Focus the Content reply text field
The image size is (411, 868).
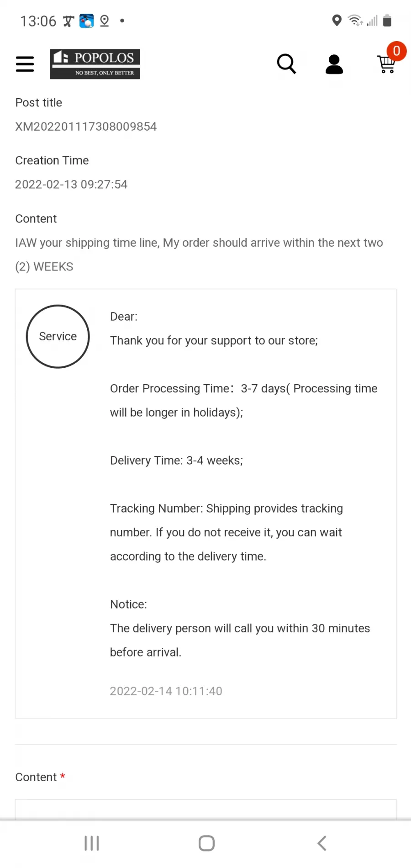206,809
